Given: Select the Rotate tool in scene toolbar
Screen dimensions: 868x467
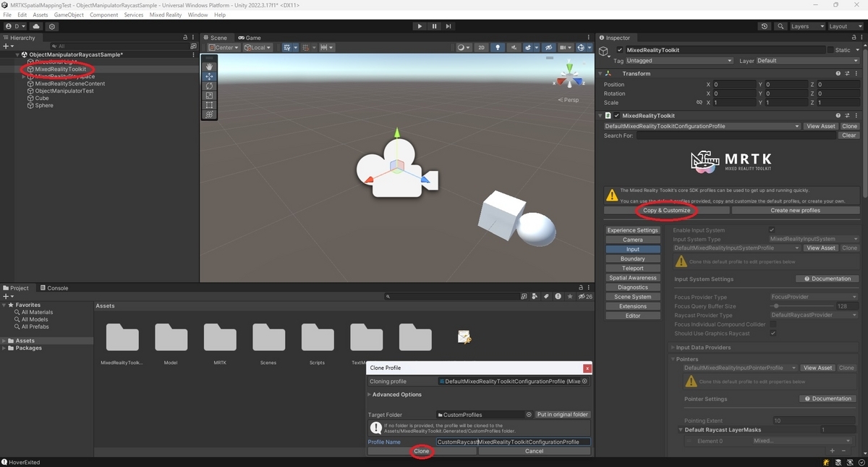Looking at the screenshot, I should click(x=210, y=85).
